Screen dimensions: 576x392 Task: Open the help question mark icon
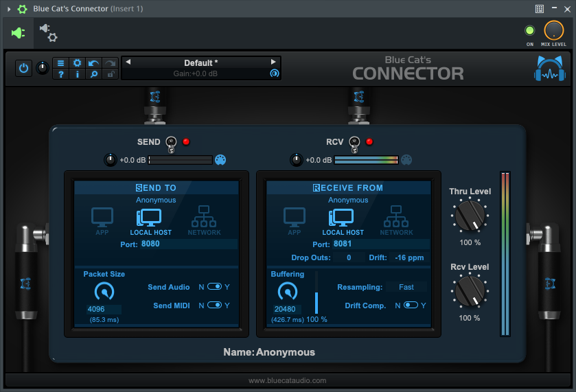pyautogui.click(x=60, y=74)
